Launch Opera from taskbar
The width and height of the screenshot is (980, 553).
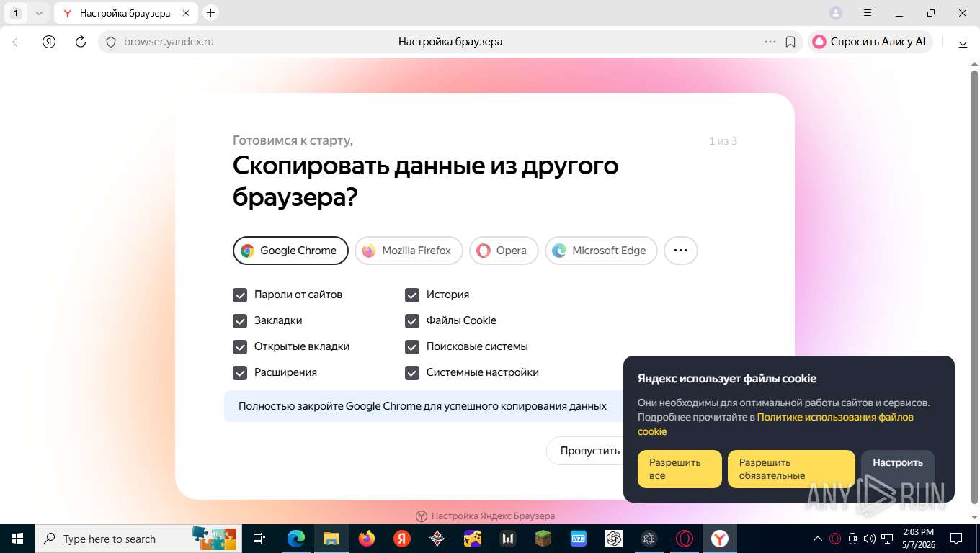(685, 539)
